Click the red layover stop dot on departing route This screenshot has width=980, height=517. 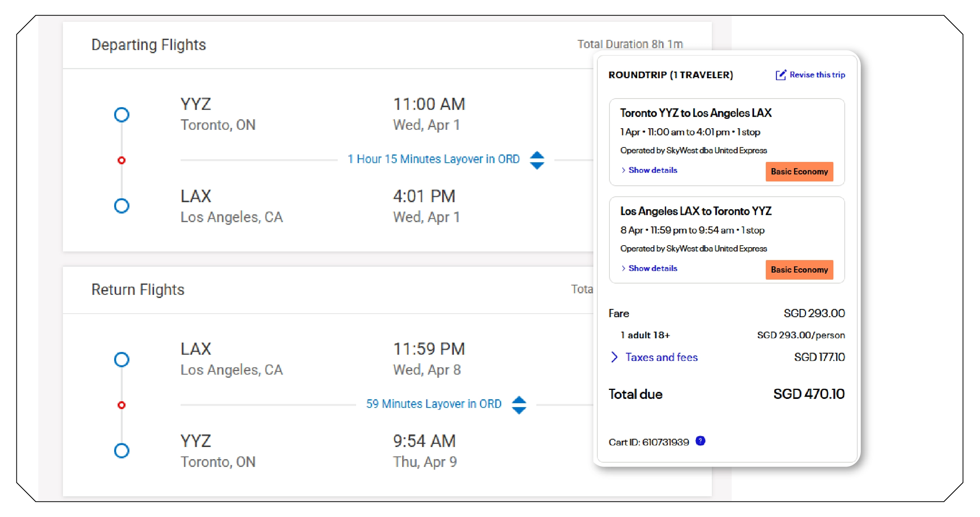pos(121,160)
